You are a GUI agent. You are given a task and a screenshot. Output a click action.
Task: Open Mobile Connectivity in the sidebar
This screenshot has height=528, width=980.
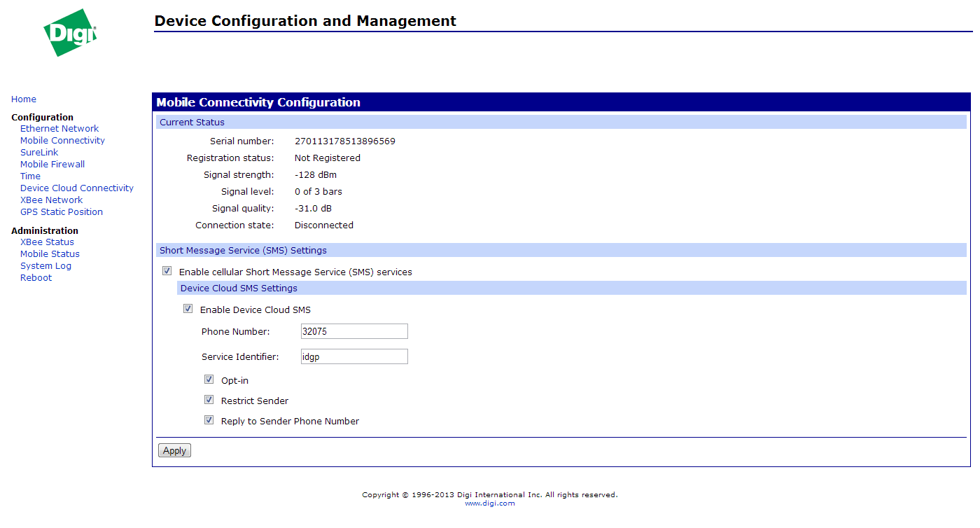pyautogui.click(x=62, y=141)
